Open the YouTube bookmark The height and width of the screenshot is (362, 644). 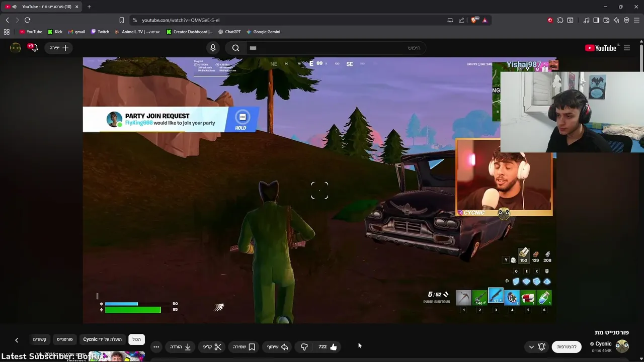[31, 32]
